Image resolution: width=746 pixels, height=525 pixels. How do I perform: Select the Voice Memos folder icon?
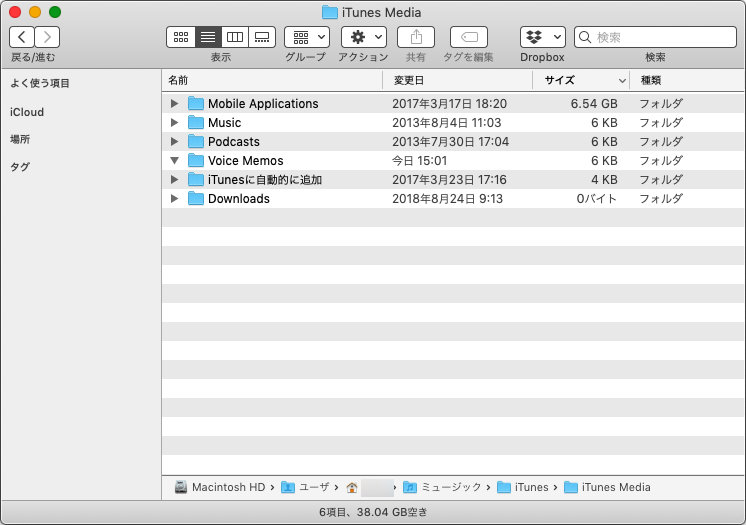coord(196,160)
